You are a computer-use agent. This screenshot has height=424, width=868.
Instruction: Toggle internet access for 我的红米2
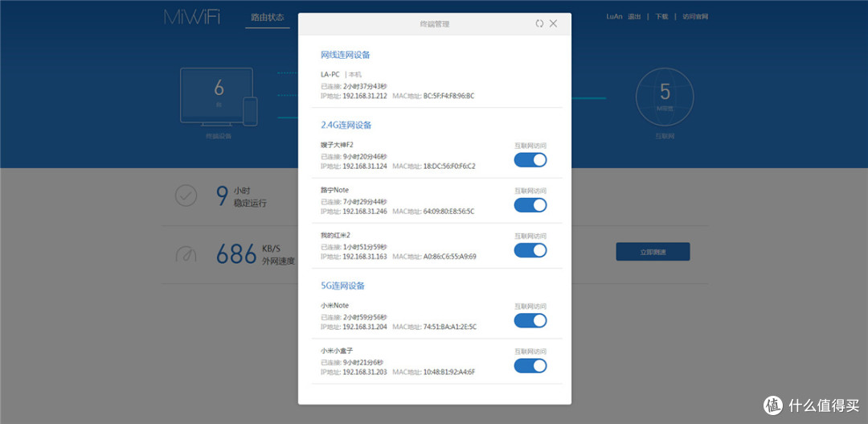point(530,250)
